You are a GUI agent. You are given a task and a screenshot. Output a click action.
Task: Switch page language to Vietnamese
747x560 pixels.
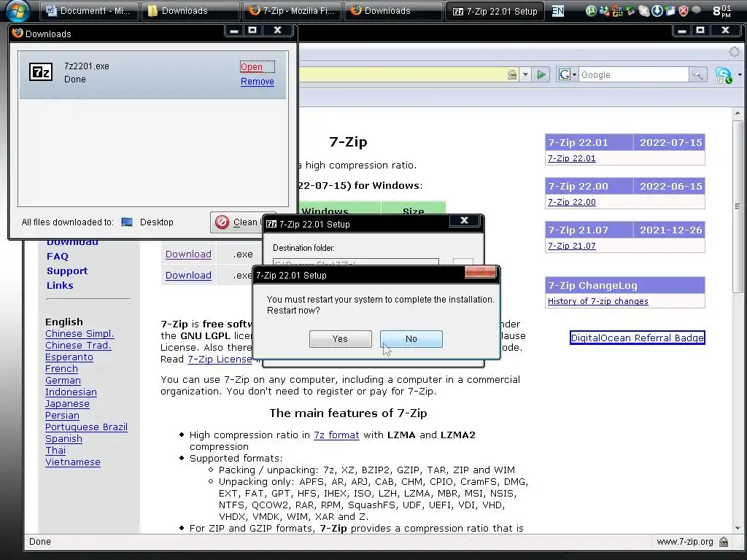[x=73, y=462]
